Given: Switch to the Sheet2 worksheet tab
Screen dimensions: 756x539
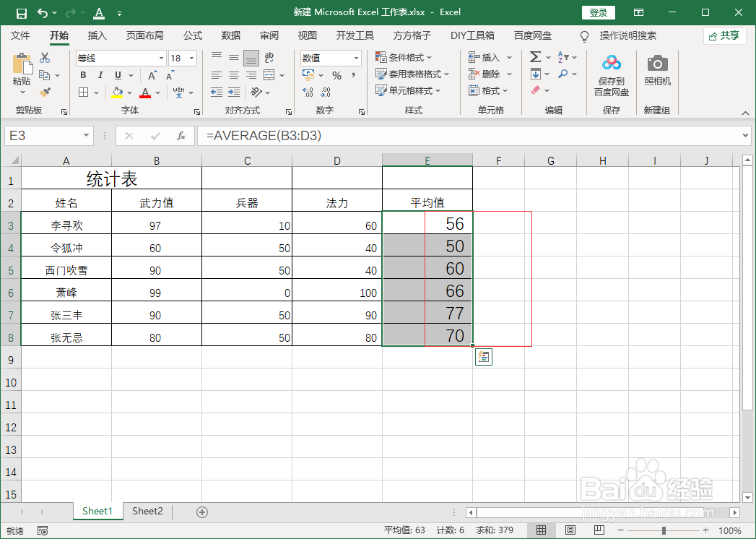Looking at the screenshot, I should [147, 511].
